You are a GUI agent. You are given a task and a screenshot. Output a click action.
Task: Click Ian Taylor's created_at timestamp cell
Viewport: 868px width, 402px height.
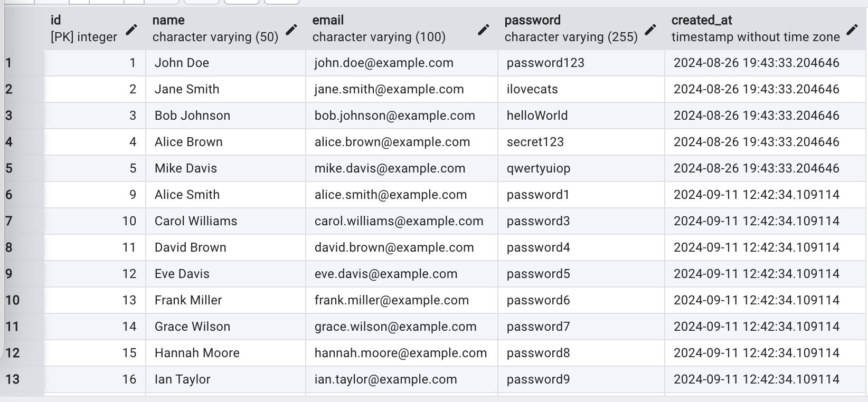(x=756, y=380)
